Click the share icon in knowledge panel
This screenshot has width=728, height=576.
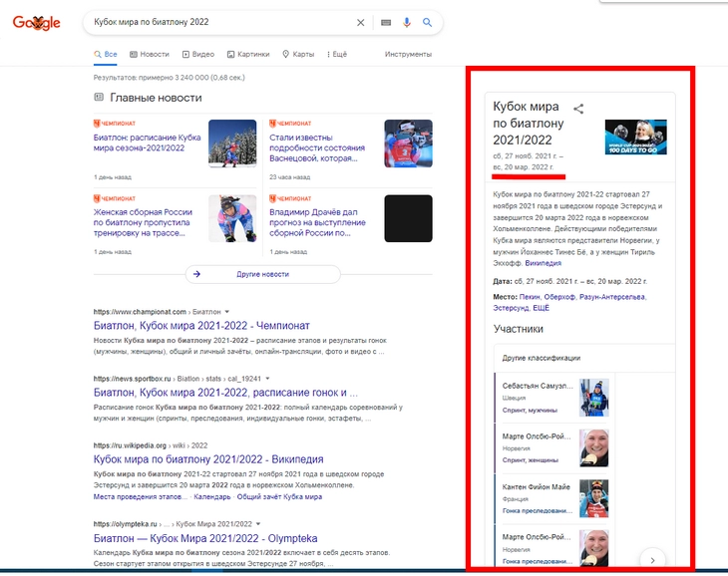point(578,109)
